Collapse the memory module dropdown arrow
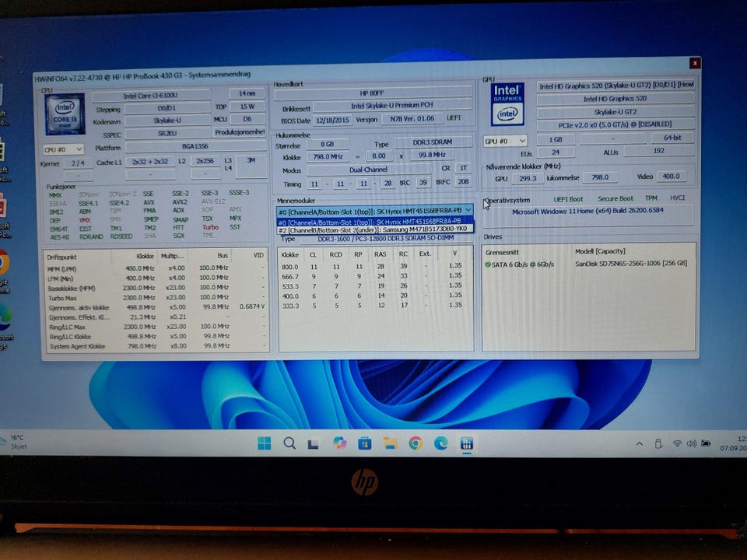 click(468, 210)
